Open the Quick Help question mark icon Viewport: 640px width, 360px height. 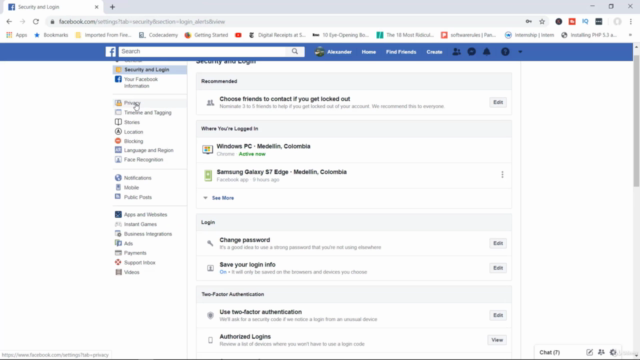pyautogui.click(x=505, y=52)
